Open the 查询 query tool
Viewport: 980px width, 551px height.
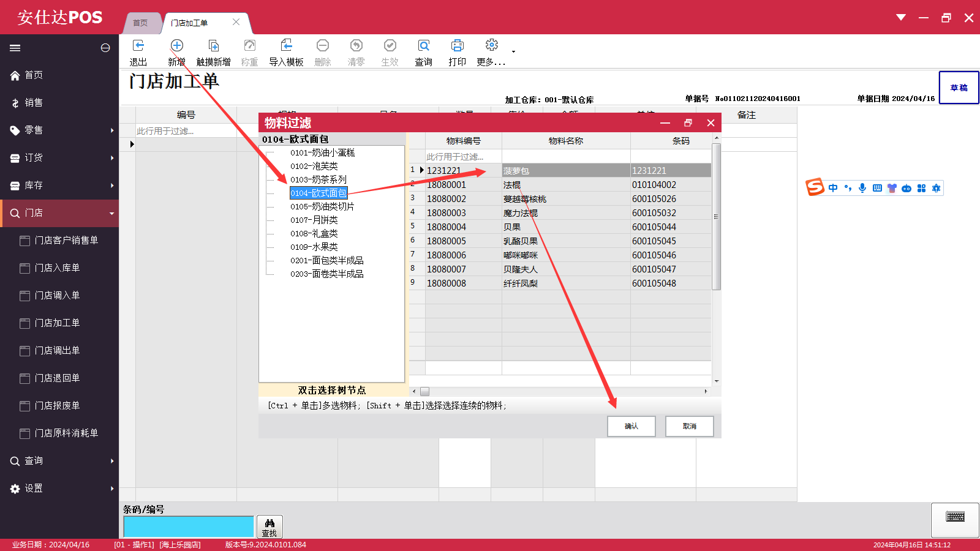[x=424, y=46]
